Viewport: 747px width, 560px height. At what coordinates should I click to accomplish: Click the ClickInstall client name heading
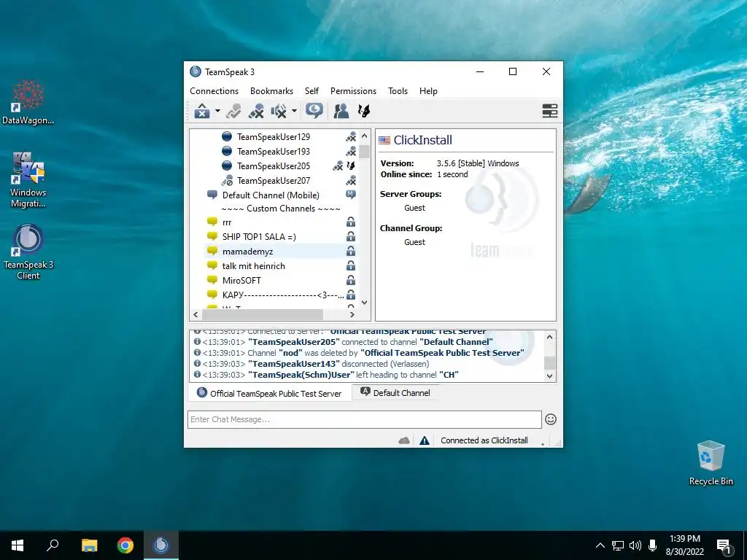422,140
